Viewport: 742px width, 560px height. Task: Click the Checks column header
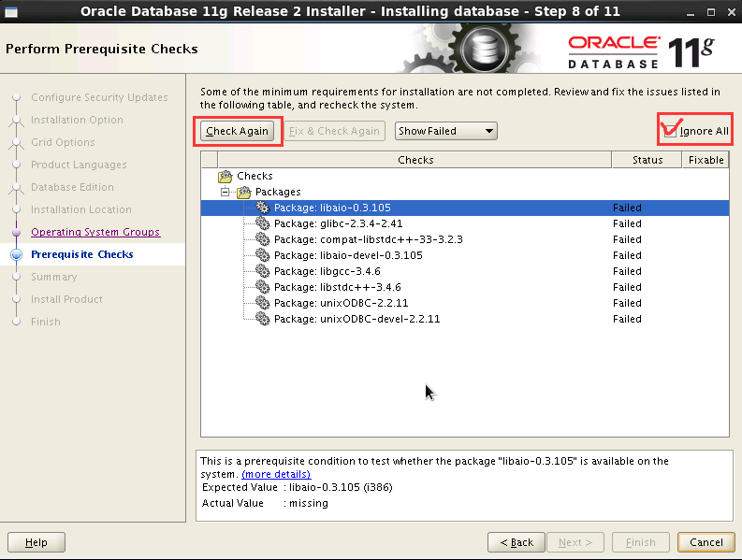tap(415, 160)
